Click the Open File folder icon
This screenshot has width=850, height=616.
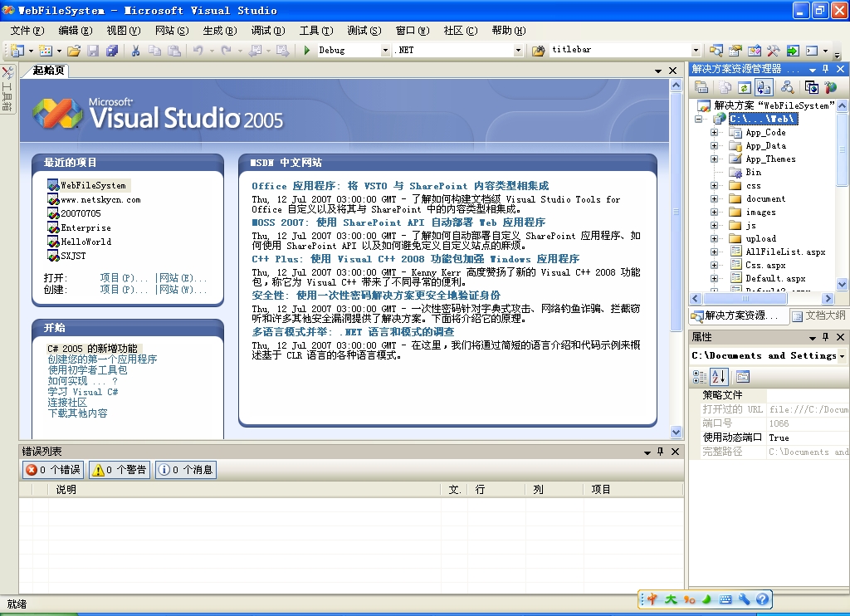click(74, 51)
